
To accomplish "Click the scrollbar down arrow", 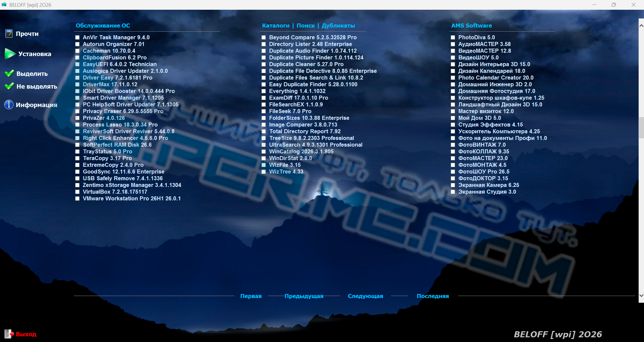I will pos(641,295).
